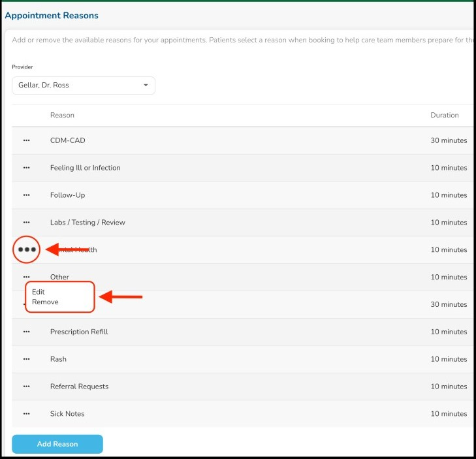
Task: Click the ellipsis icon next to Rash
Action: tap(27, 359)
